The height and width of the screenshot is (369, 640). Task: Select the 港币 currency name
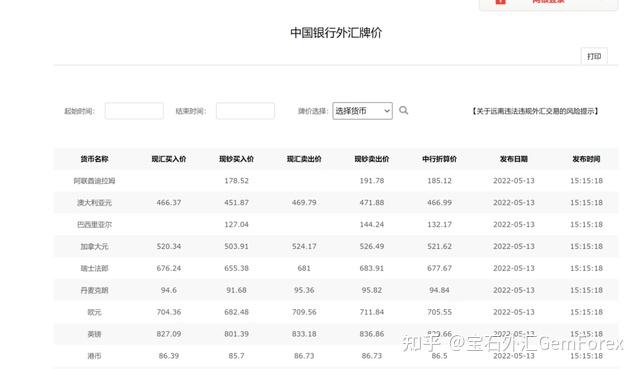(x=94, y=356)
